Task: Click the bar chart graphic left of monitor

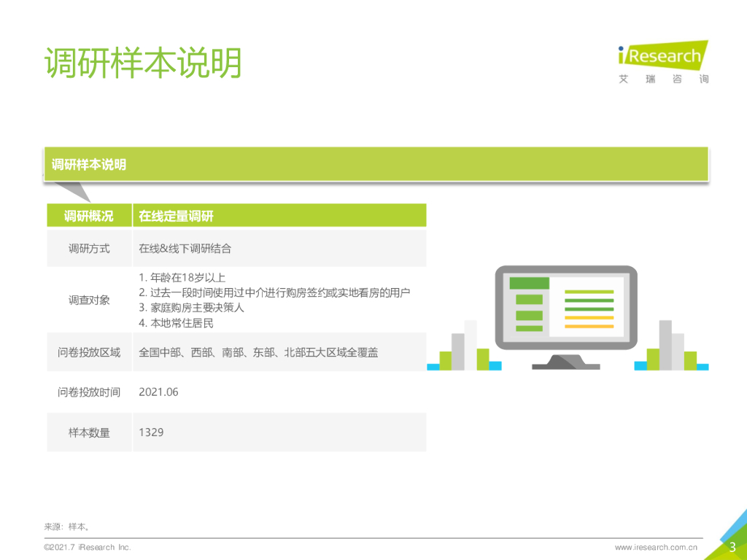Action: click(464, 345)
